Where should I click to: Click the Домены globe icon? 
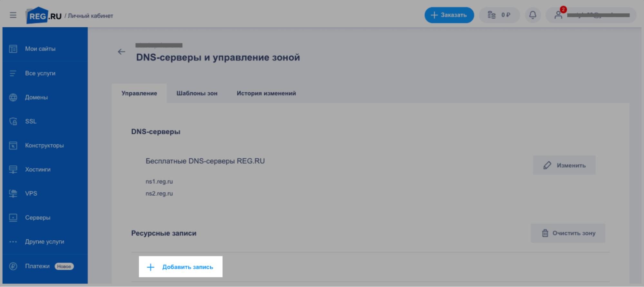(x=13, y=97)
